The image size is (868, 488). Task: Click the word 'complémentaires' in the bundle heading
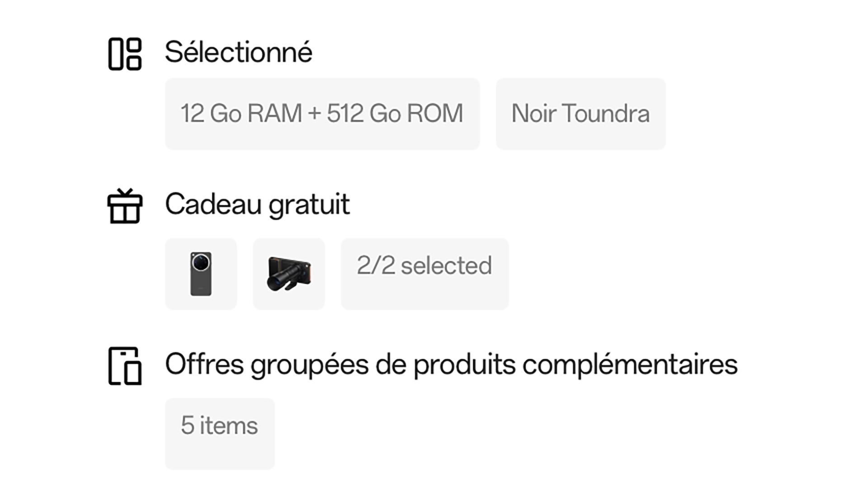[630, 365]
